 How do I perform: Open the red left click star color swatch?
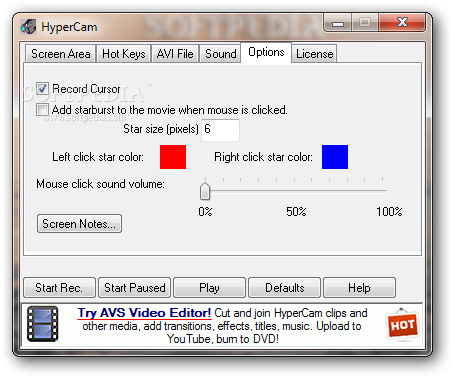173,157
